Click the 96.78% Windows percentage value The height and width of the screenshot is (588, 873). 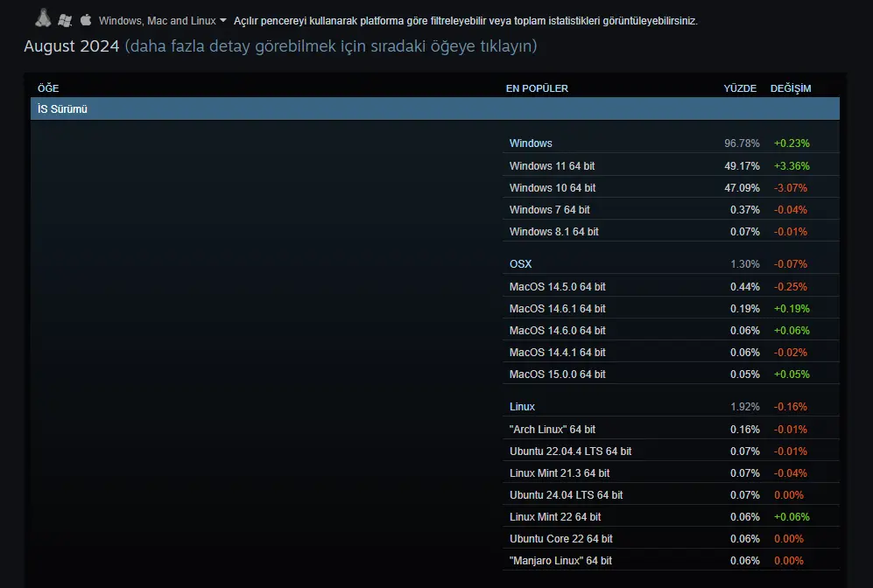(742, 143)
